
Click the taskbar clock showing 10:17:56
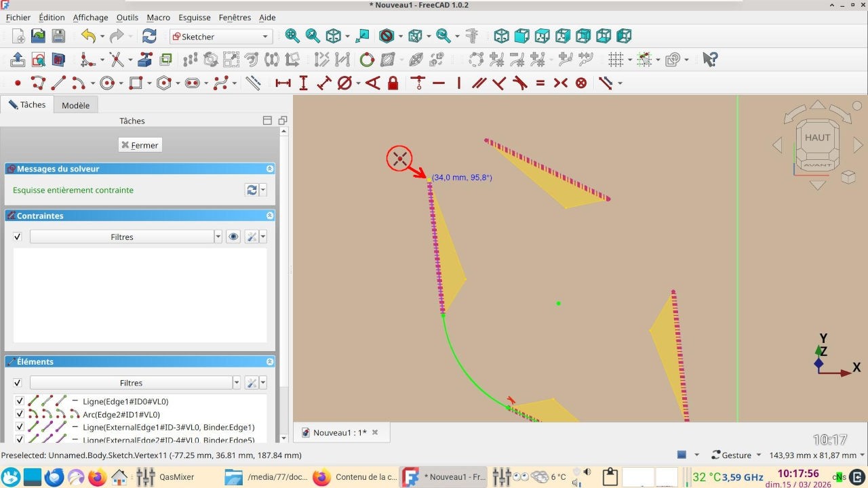(797, 474)
